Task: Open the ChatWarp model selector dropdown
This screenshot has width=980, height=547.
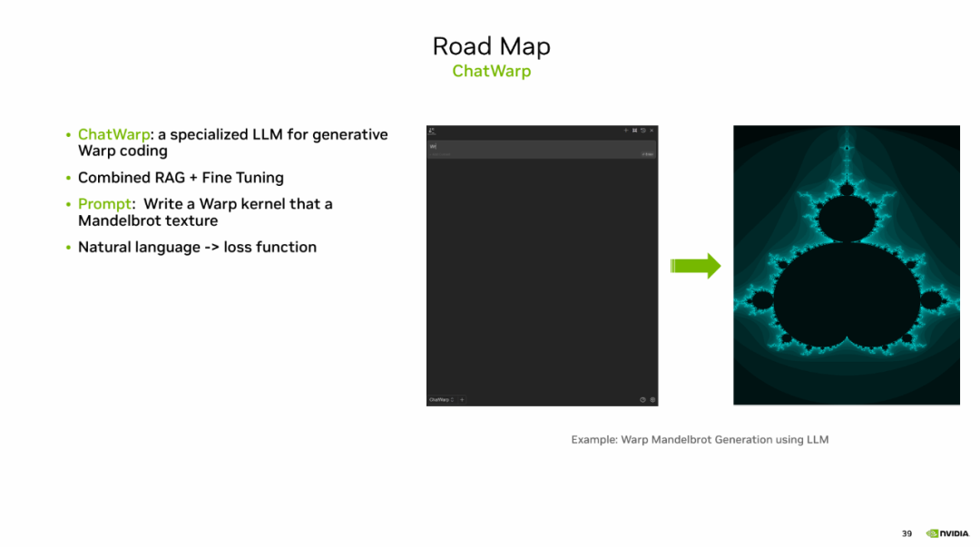Action: (441, 399)
